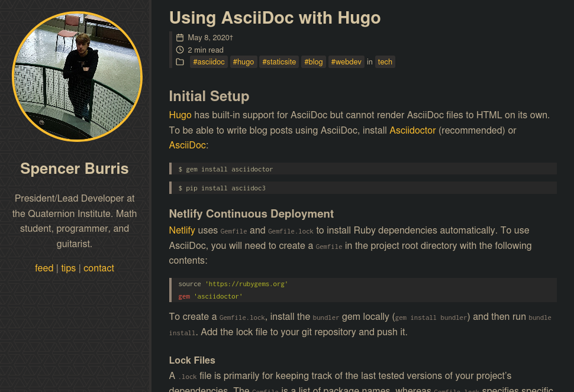Click the Spencer Burris name heading

tap(75, 169)
